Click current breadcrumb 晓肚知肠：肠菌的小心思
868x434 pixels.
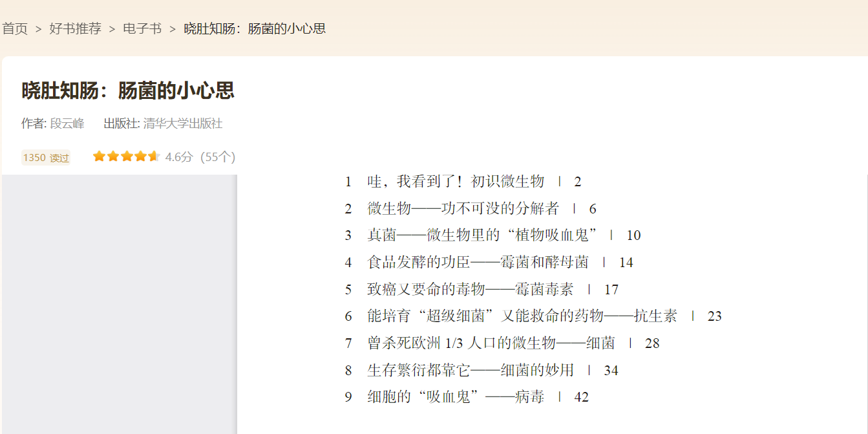[255, 28]
